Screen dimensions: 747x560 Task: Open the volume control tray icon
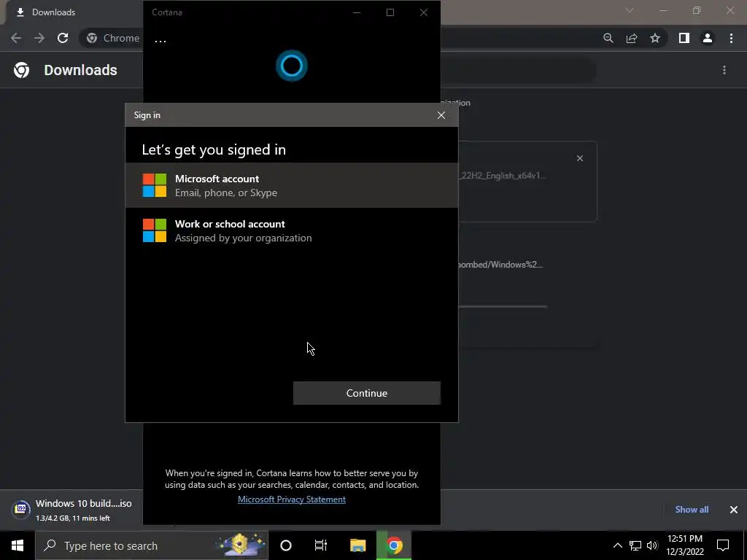point(652,545)
